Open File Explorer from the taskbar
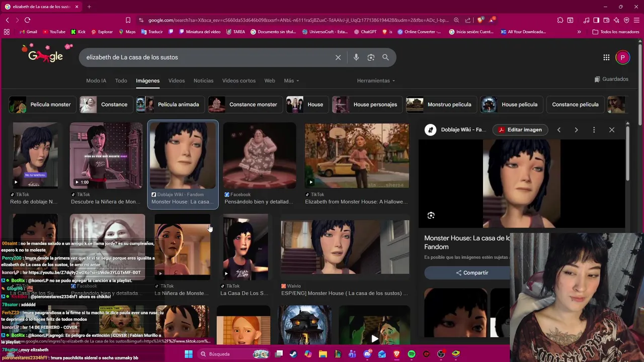Screen dimensions: 644x362 (x=323, y=354)
